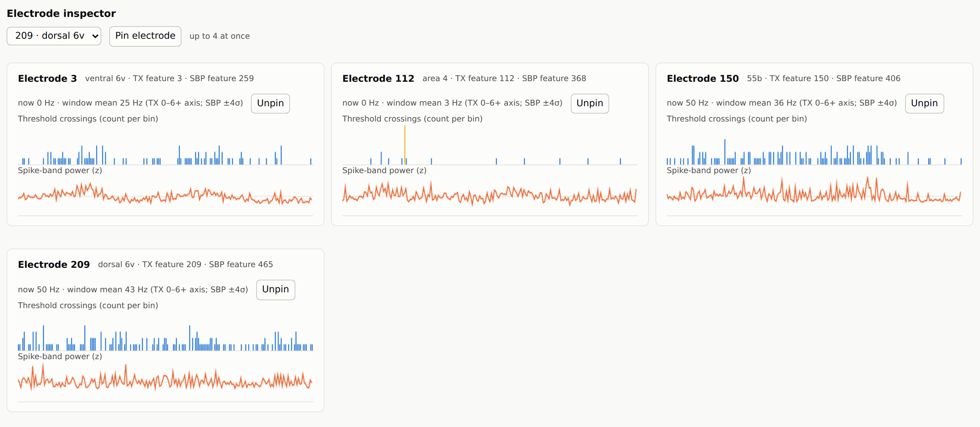Open the 209 · dorsal 6v electrode dropdown
This screenshot has width=980, height=427.
coord(54,36)
